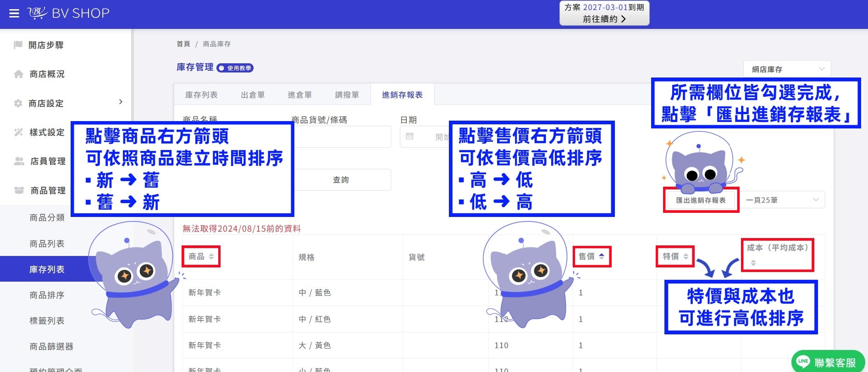The height and width of the screenshot is (372, 868).
Task: Select the 進銷存報表 tab
Action: click(402, 95)
